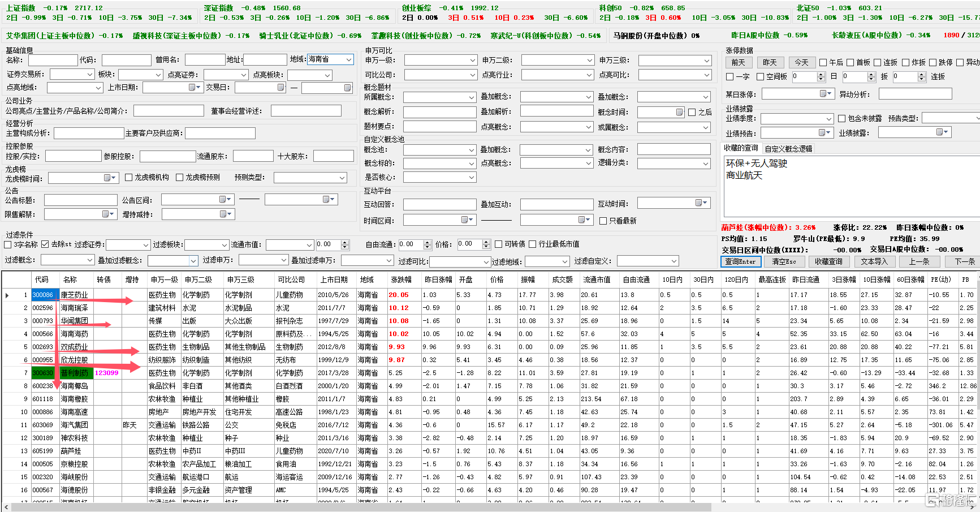Image resolution: width=980 pixels, height=512 pixels.
Task: Click the 收藏查询 button
Action: 828,261
